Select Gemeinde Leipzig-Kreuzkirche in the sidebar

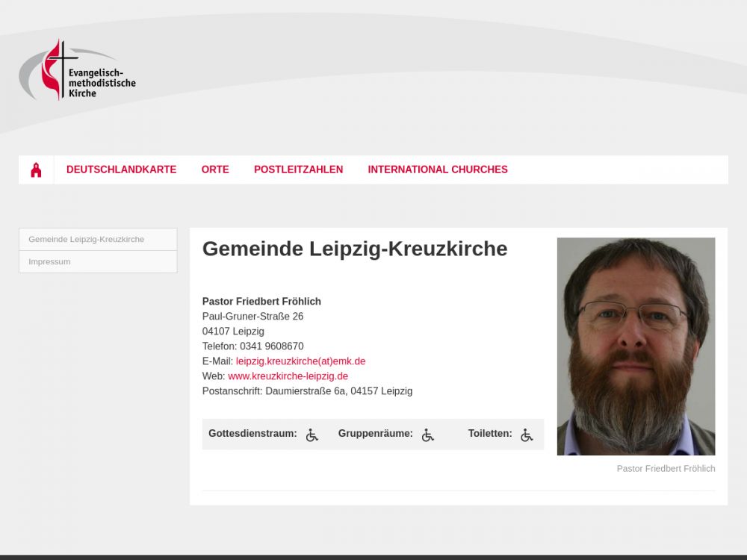[98, 239]
